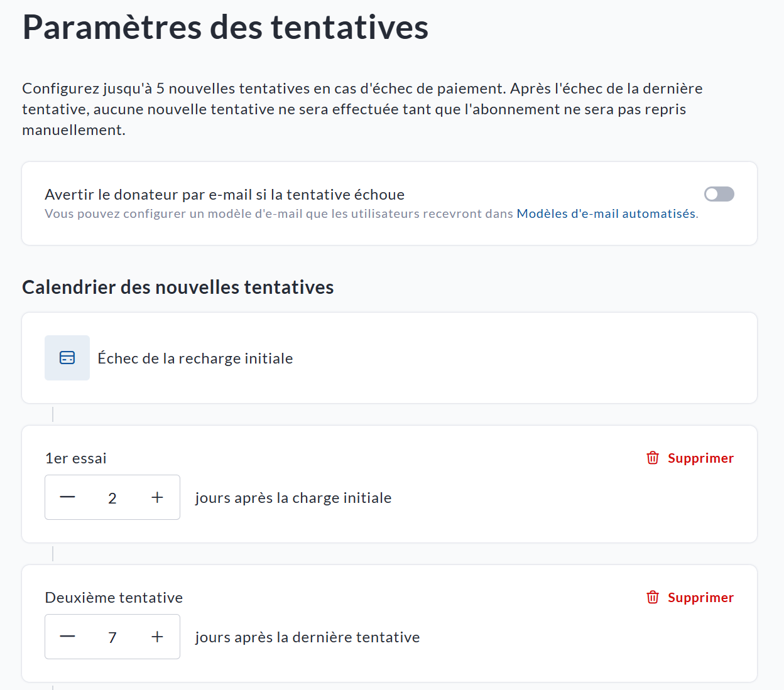Select the Deuxième tentative days value field
784x690 pixels.
click(x=112, y=637)
